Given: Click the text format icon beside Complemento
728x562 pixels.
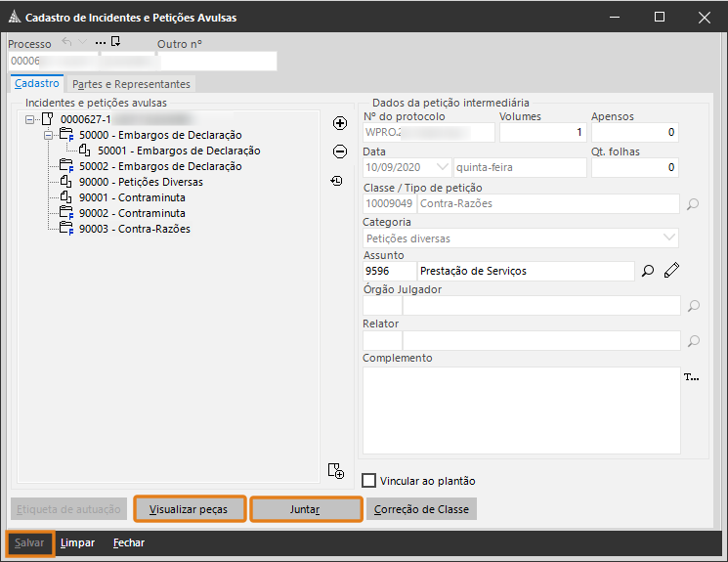Looking at the screenshot, I should click(x=692, y=376).
